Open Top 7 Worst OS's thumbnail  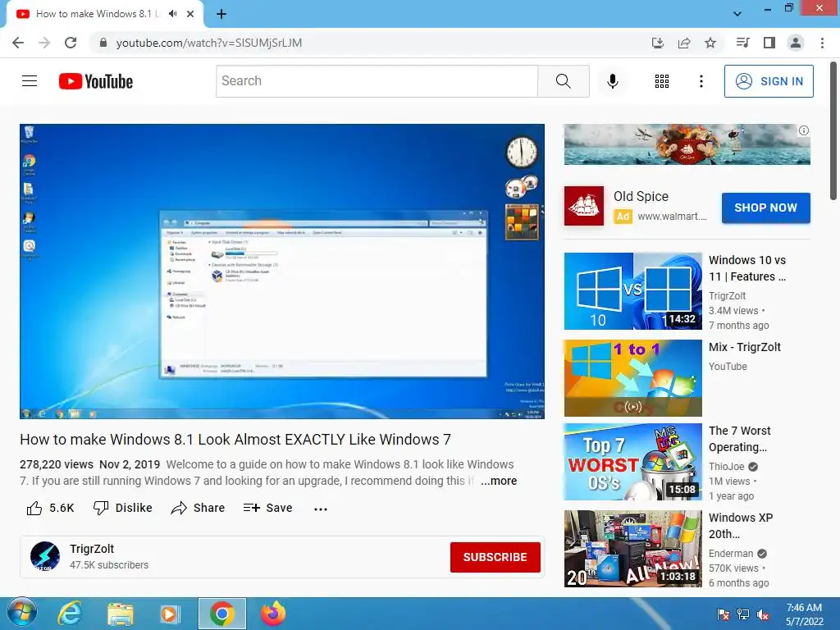click(632, 462)
